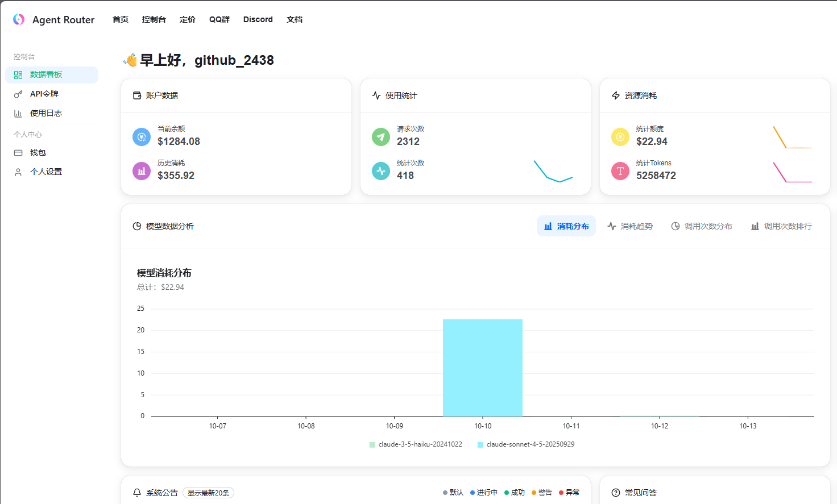This screenshot has height=504, width=837.
Task: Open 控制台 in the top navigation
Action: point(154,19)
